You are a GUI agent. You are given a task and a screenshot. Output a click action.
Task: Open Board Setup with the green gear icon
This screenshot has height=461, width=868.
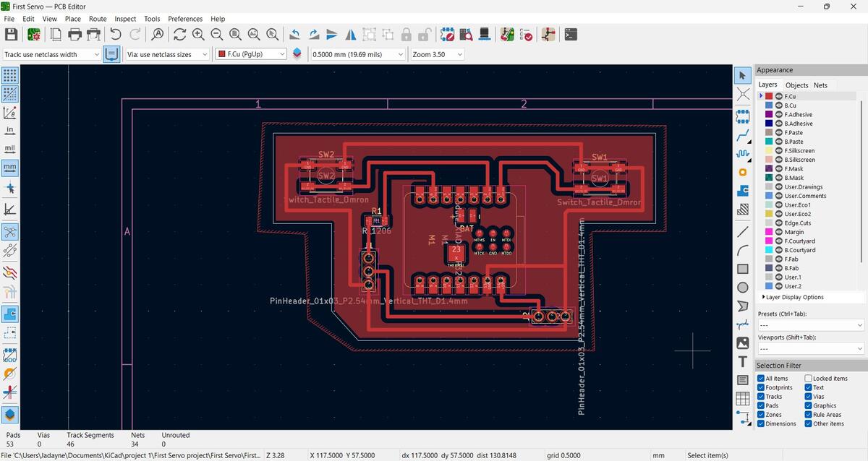coord(33,34)
